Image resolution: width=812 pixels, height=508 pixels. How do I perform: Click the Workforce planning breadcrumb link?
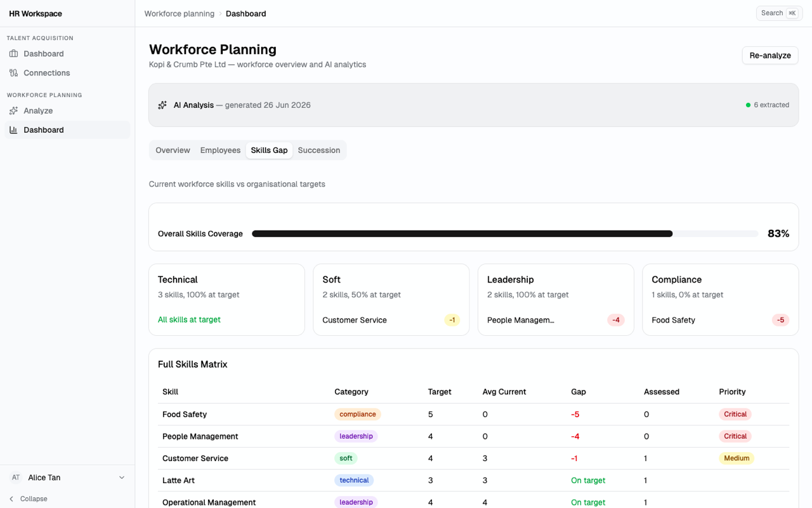[x=180, y=14]
